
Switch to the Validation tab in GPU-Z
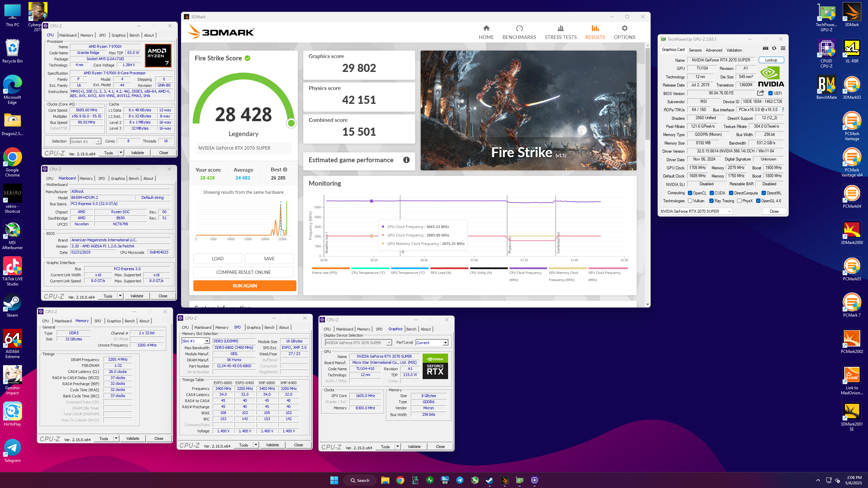[x=734, y=50]
